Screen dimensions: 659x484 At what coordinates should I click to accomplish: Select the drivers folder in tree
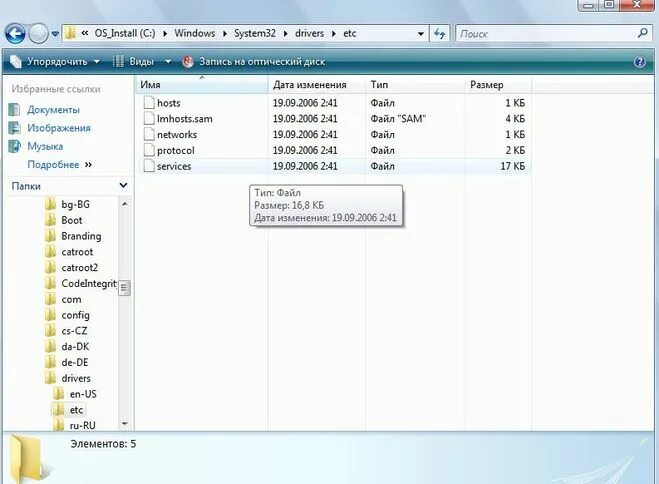click(76, 379)
